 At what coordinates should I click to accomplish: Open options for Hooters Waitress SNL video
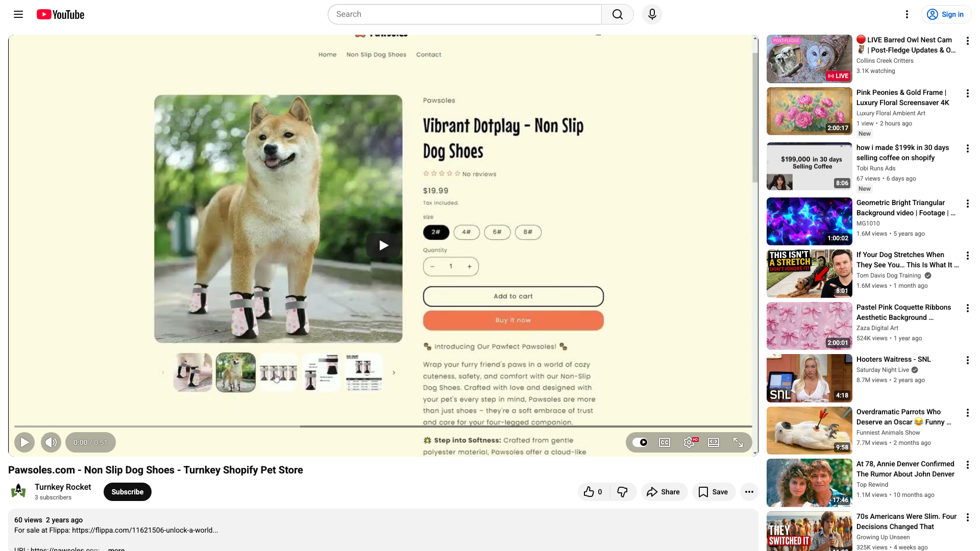tap(967, 360)
